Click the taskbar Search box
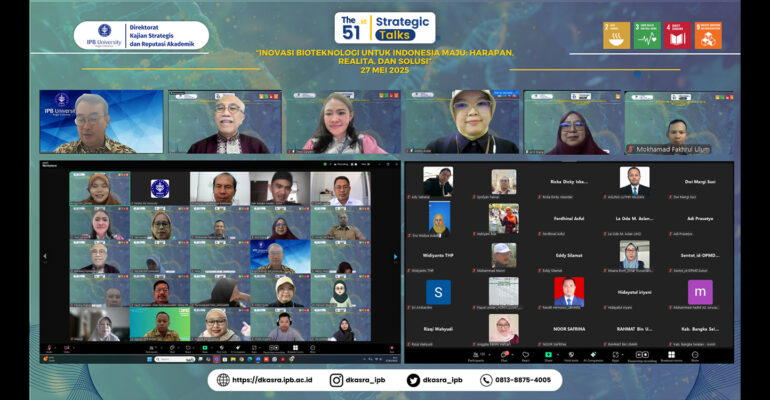 (175, 359)
